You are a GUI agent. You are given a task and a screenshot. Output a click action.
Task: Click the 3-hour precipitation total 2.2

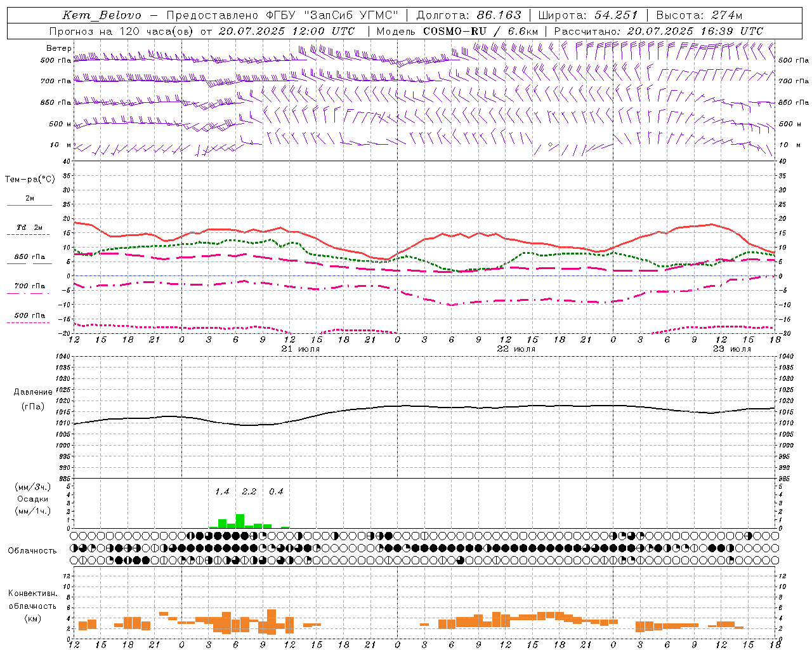point(249,491)
